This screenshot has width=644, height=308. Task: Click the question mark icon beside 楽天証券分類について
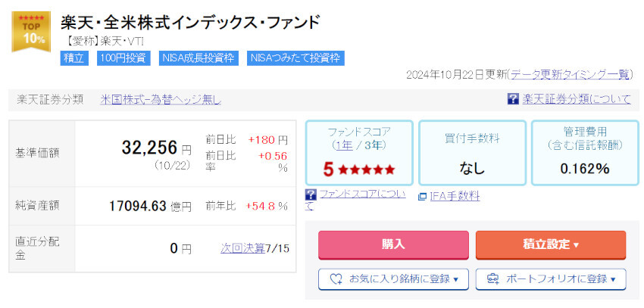click(513, 99)
